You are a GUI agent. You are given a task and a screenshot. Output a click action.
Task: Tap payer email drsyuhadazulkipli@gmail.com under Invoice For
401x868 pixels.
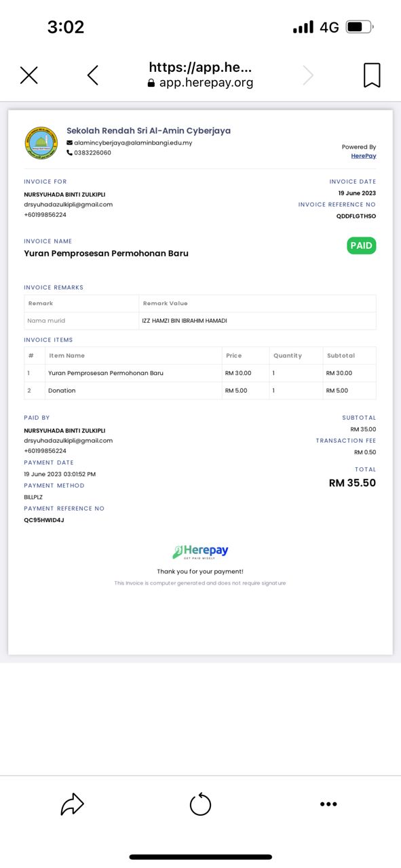coord(69,204)
